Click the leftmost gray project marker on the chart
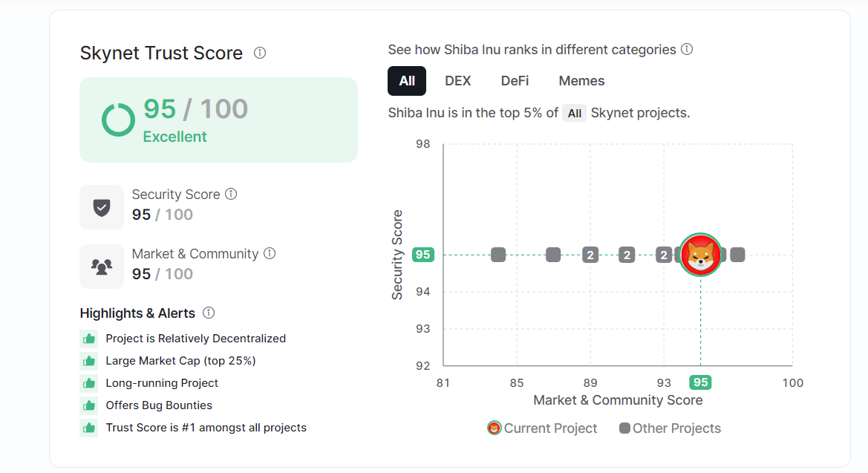 click(x=498, y=255)
